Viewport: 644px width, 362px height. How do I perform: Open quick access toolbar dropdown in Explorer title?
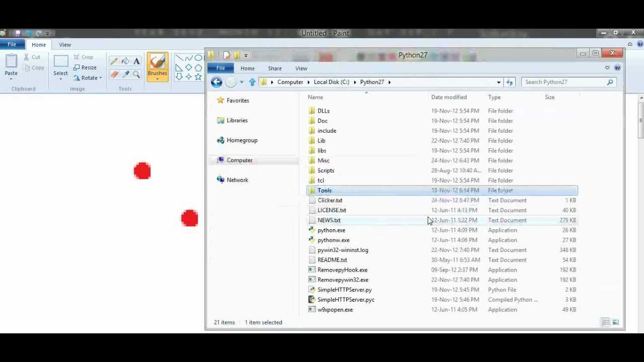click(246, 55)
